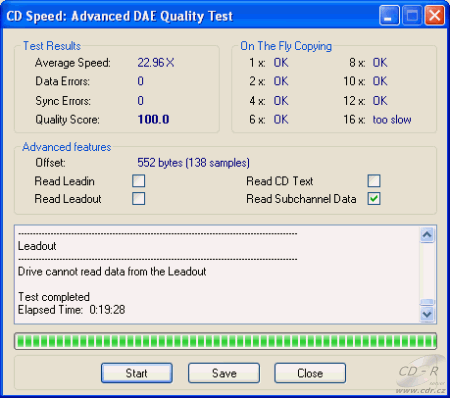Click the 'Data Errors:' label

coord(62,81)
